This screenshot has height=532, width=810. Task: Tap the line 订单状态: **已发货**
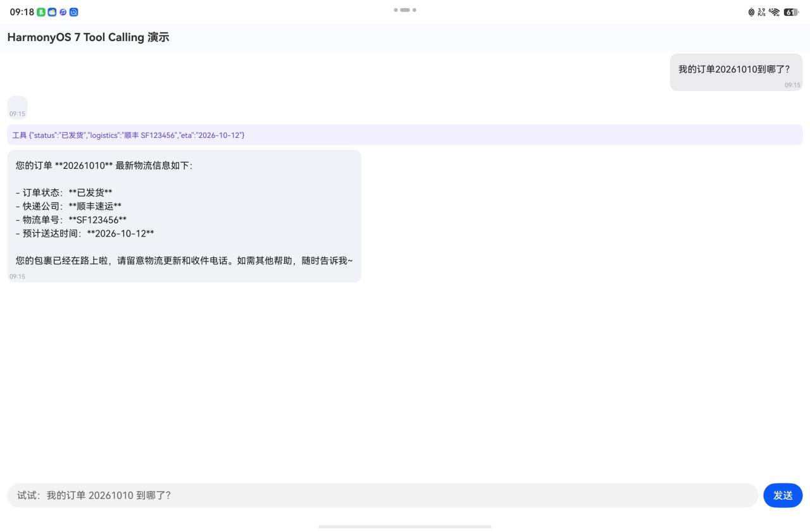[x=64, y=192]
